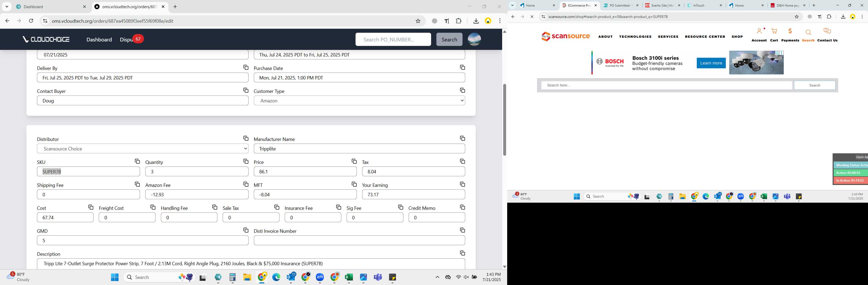Viewport: 868px width, 285px height.
Task: Expand the OMS browser tab list
Action: [x=7, y=7]
